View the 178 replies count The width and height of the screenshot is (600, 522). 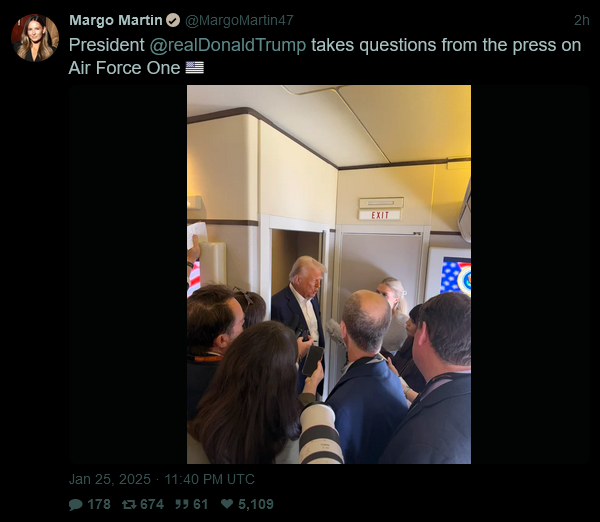99,504
